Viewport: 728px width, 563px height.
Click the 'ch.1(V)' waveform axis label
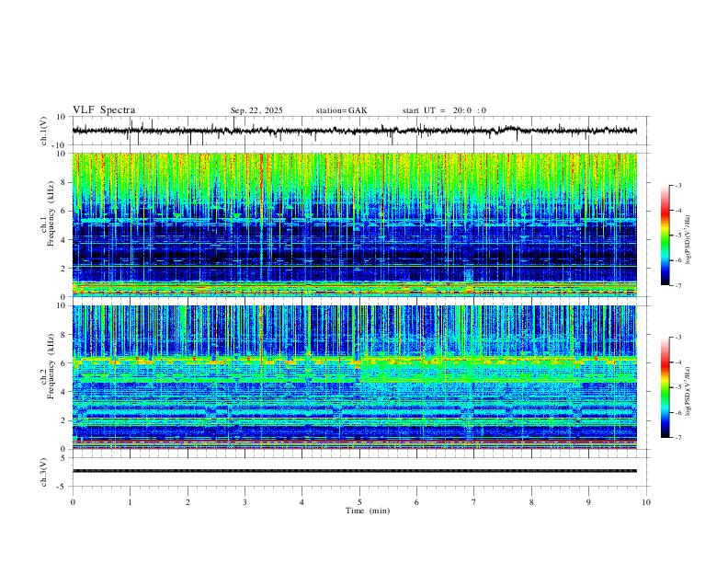(x=44, y=131)
